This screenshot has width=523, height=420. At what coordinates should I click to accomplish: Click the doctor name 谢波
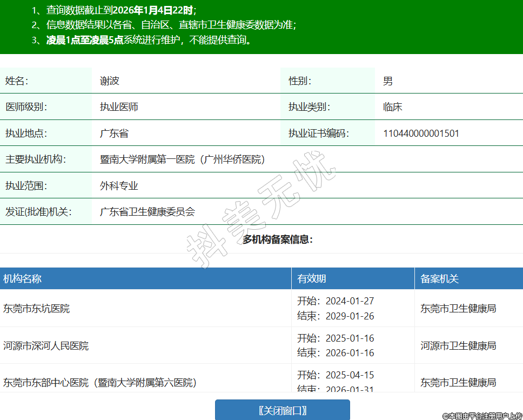pos(109,81)
